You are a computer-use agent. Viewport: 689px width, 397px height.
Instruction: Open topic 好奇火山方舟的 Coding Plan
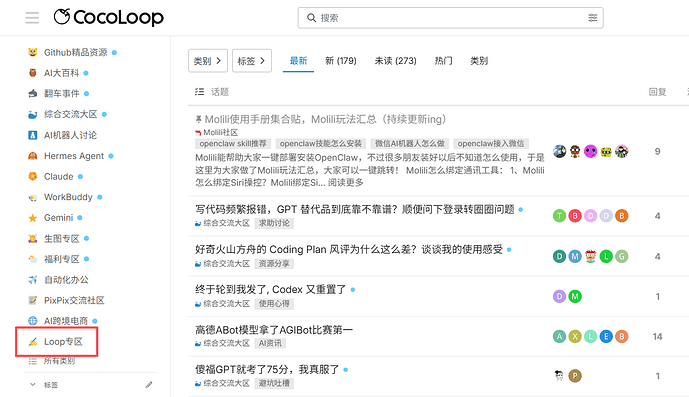coord(349,249)
